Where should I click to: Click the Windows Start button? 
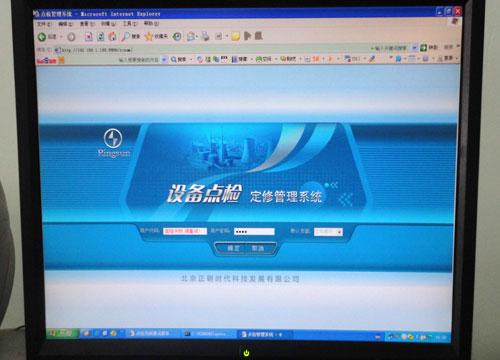coord(62,333)
